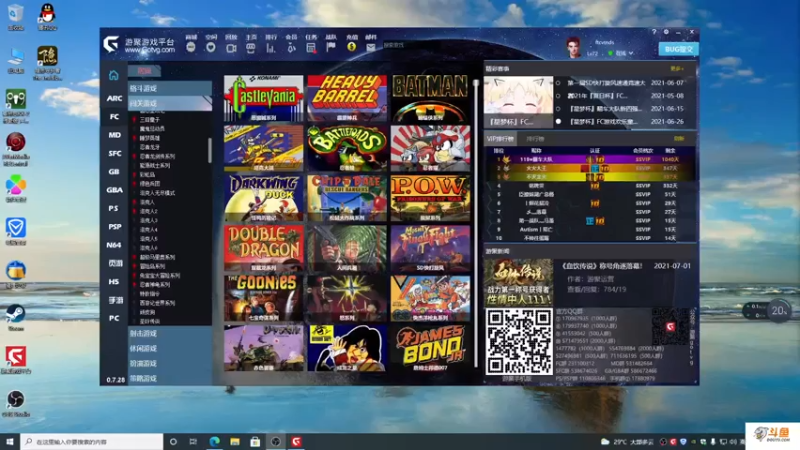
Task: Open the bar chart ranking icon
Action: point(270,48)
